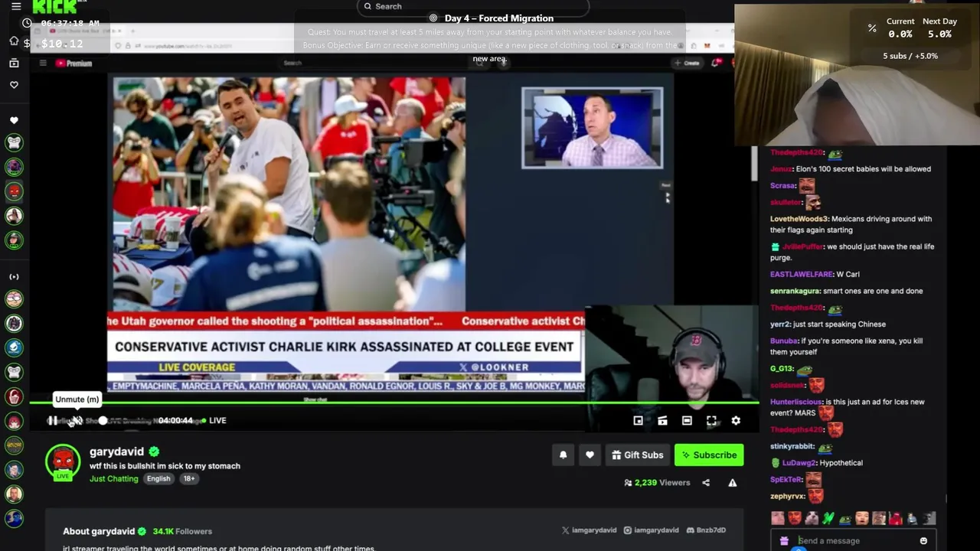The image size is (980, 551).
Task: Focus the top Search field
Action: coord(472,6)
